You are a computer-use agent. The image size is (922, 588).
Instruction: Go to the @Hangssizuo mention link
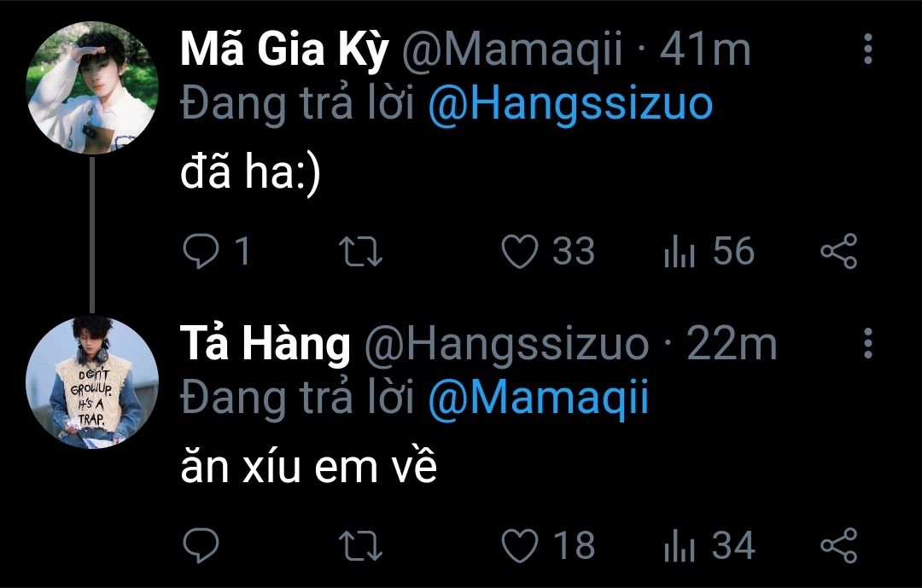coord(569,104)
